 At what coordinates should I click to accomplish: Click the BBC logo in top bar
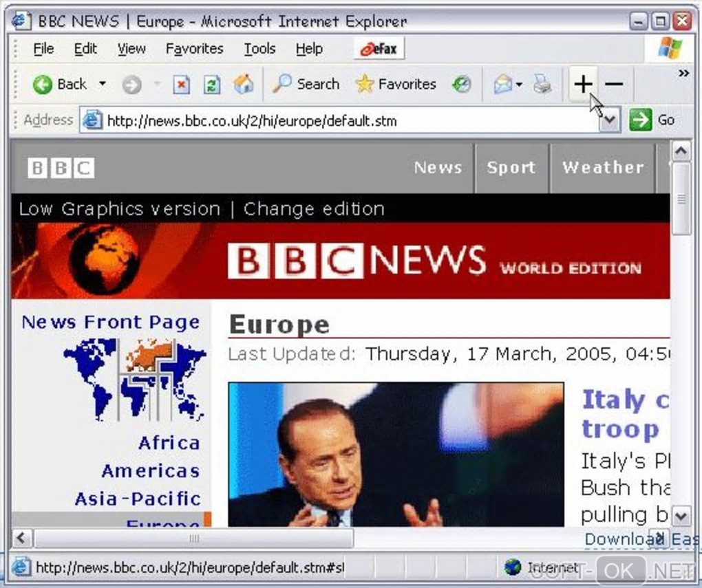pos(61,168)
